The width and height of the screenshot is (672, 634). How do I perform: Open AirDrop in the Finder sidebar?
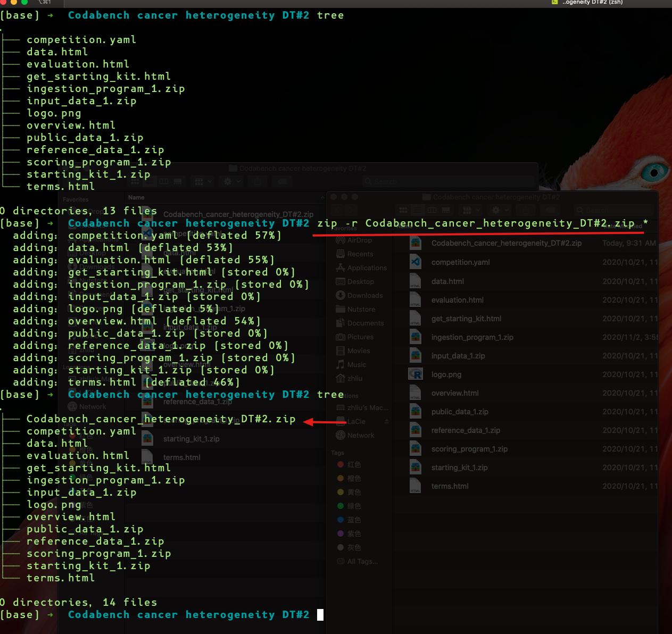(x=359, y=240)
